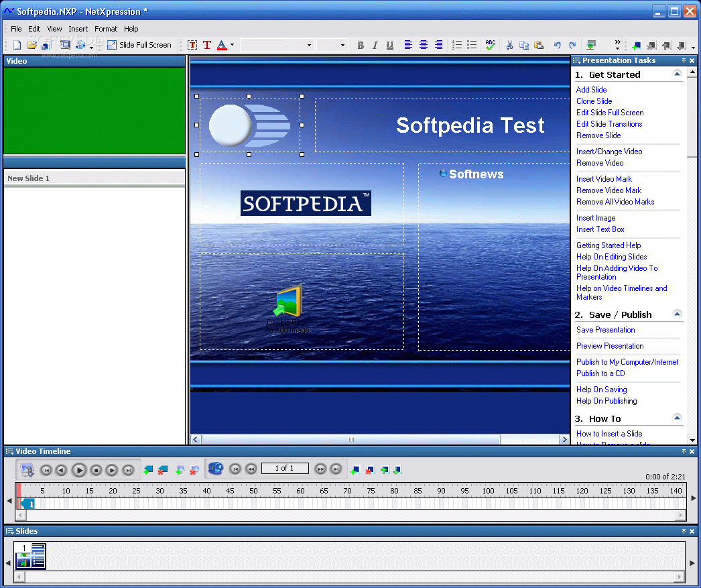Jump to video end
The height and width of the screenshot is (588, 701).
tap(128, 470)
